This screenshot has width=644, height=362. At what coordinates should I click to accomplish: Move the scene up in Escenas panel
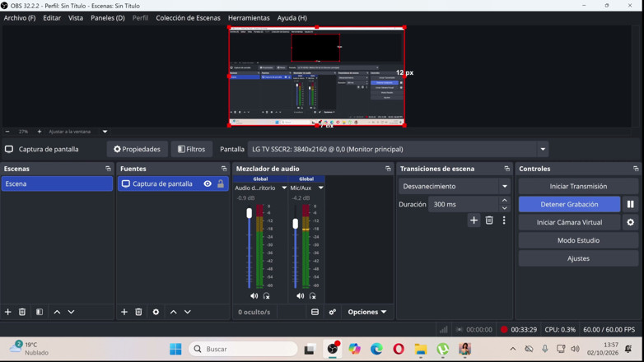tap(57, 312)
